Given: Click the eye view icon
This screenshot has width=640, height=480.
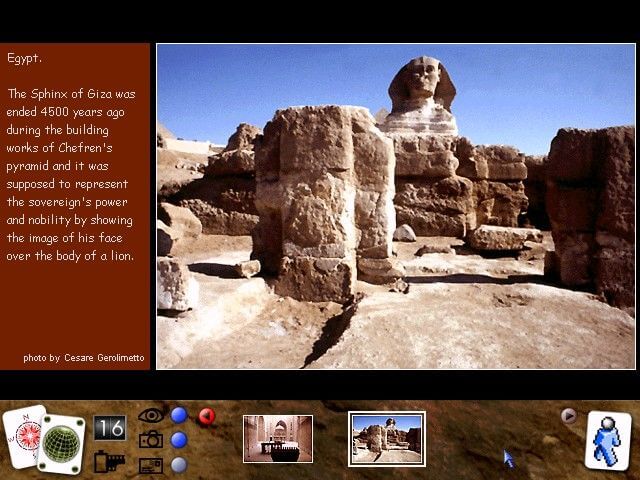Looking at the screenshot, I should pyautogui.click(x=151, y=416).
